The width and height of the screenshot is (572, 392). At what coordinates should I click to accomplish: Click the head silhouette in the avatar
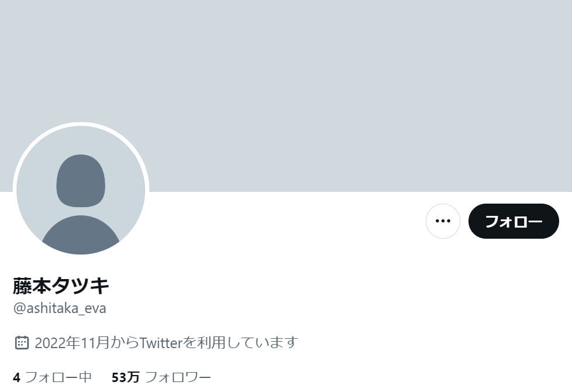[81, 181]
